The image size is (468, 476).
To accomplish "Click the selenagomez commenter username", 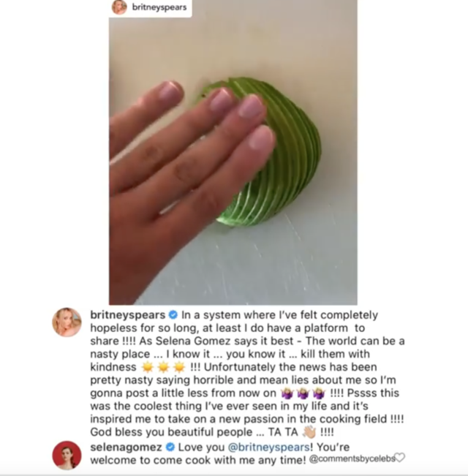I will (126, 447).
